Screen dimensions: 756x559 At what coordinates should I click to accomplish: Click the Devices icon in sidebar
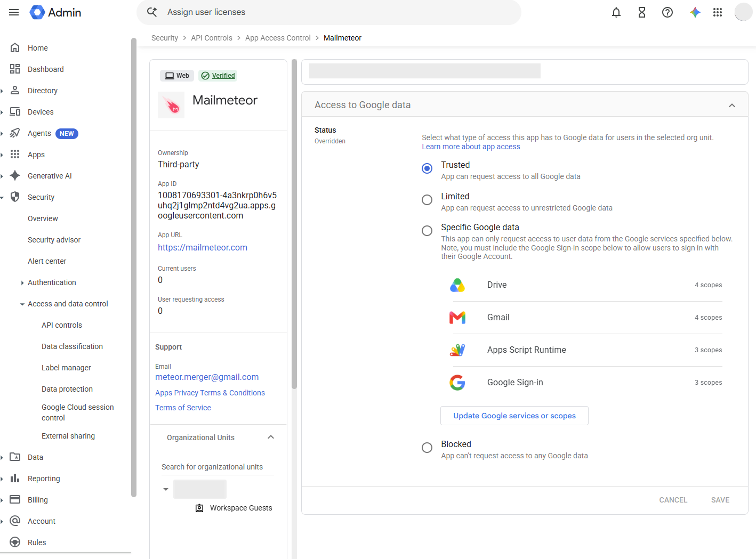[x=15, y=112]
